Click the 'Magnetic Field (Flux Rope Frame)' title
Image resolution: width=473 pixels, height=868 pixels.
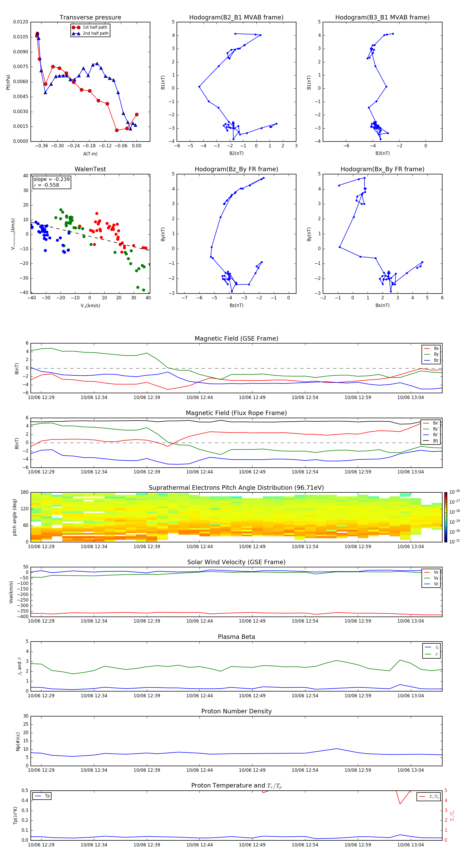tap(236, 413)
